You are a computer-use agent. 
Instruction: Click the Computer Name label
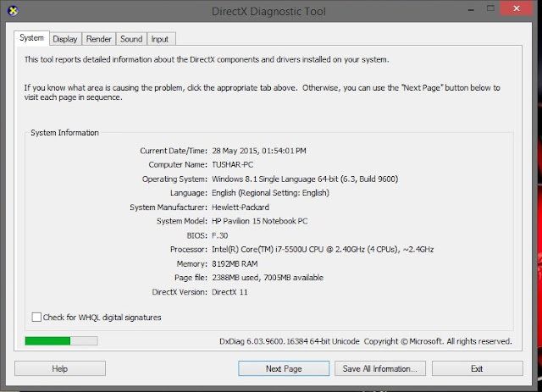coord(178,164)
